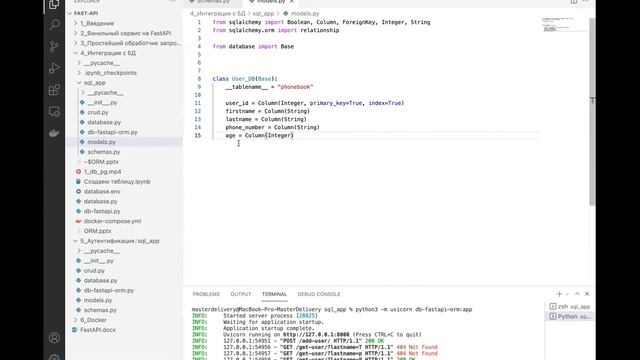Open db-fastapi-orm.py below database.py in sql_app
640x360 pixels.
point(112,132)
